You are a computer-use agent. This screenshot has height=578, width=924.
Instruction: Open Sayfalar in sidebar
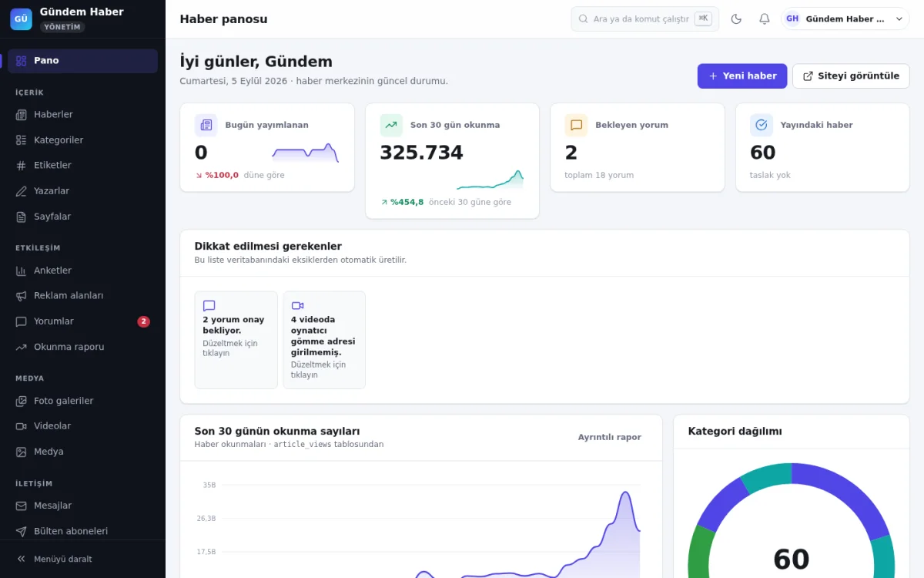click(x=82, y=217)
